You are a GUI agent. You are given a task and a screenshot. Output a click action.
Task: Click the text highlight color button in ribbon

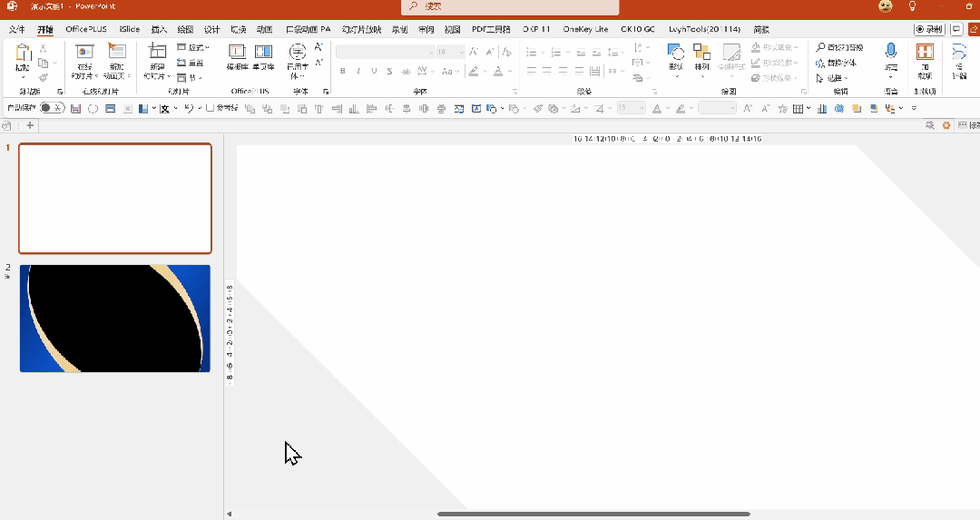point(474,72)
